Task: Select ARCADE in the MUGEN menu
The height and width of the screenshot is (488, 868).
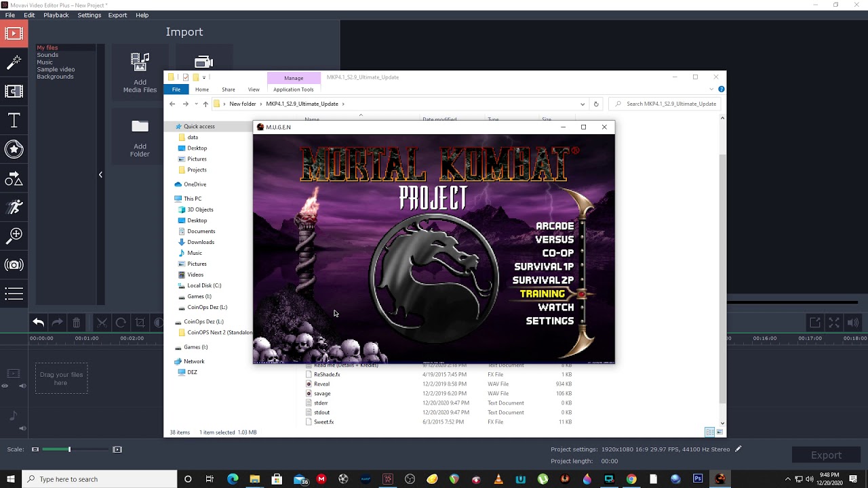Action: coord(555,226)
